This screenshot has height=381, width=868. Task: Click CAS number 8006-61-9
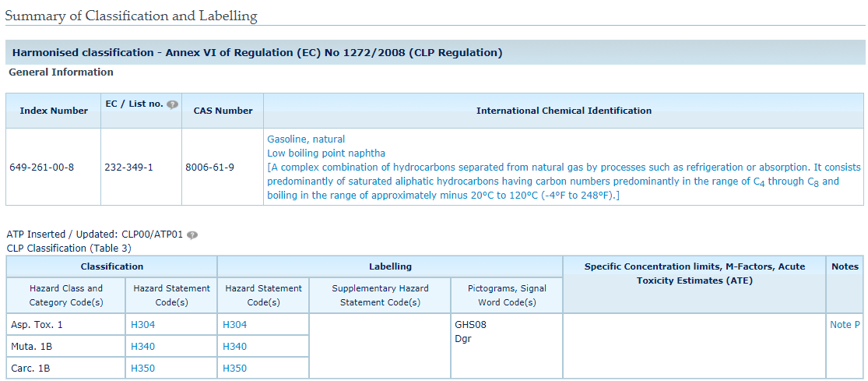click(209, 168)
